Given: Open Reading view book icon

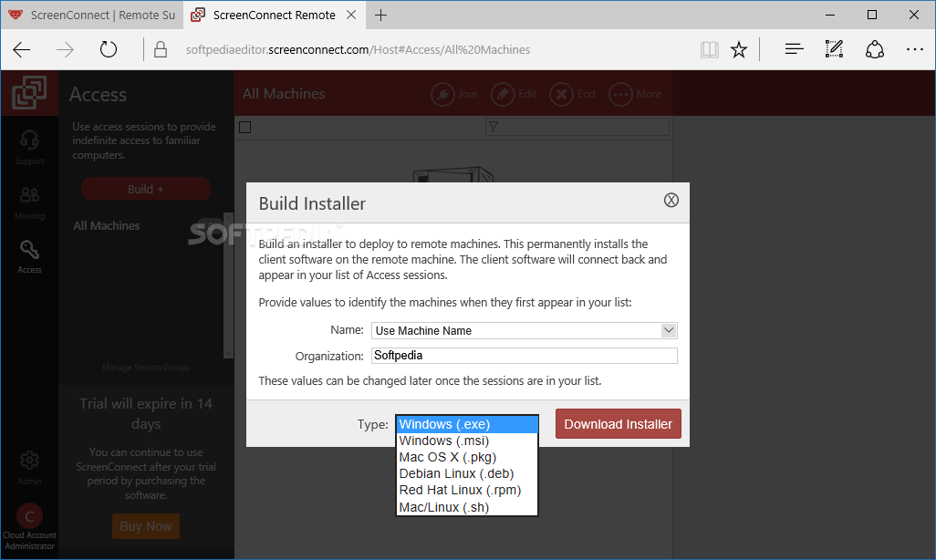Looking at the screenshot, I should pos(709,49).
